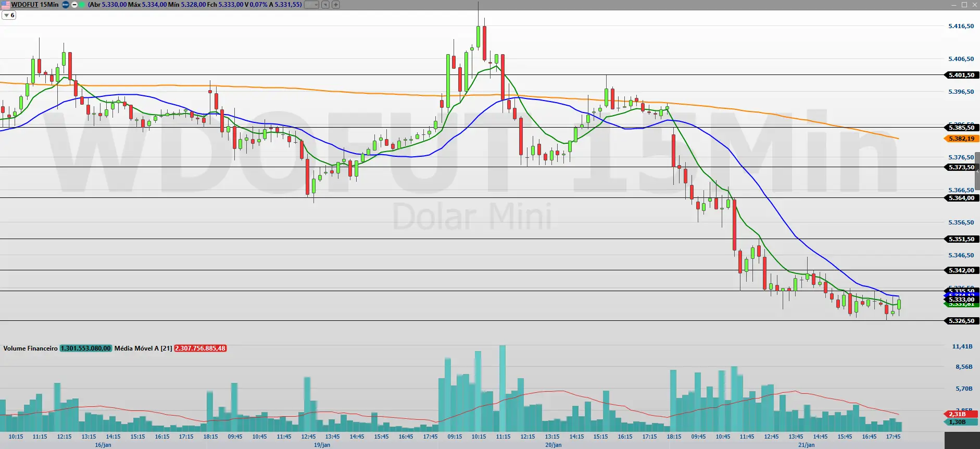Click the red 2,31B volume average tag
The image size is (980, 449).
(x=958, y=414)
